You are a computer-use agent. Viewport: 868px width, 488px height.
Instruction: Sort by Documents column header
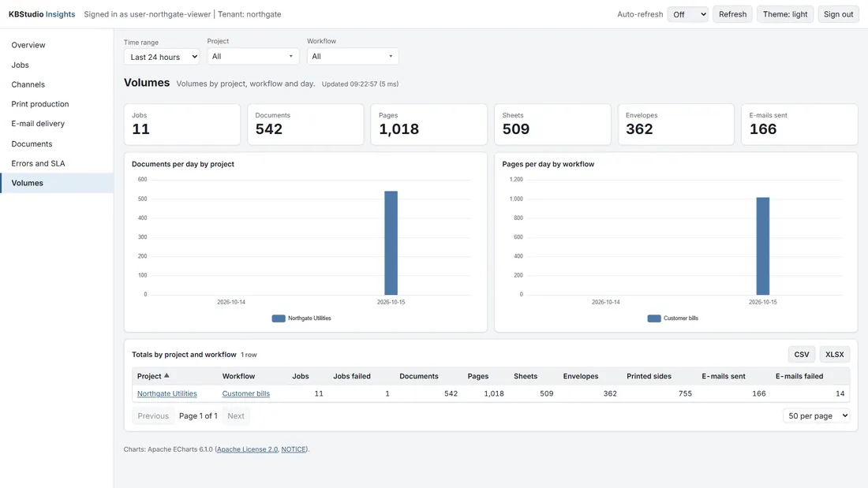[419, 376]
